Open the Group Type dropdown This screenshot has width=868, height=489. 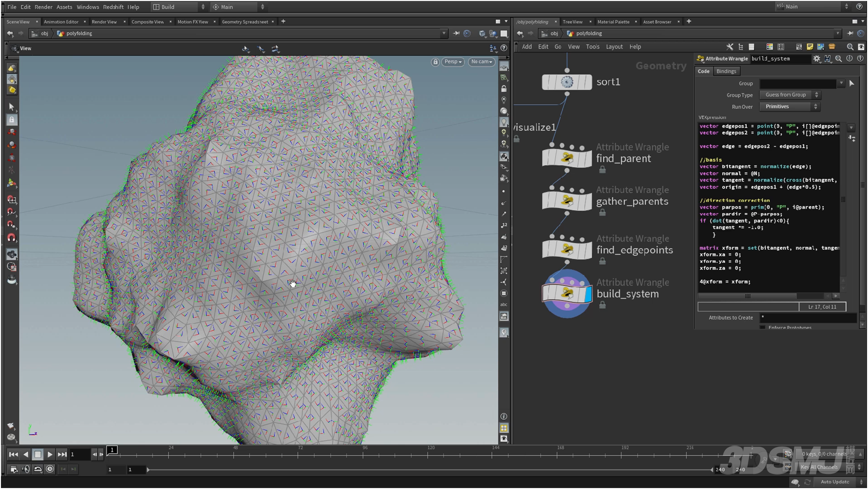pyautogui.click(x=790, y=95)
